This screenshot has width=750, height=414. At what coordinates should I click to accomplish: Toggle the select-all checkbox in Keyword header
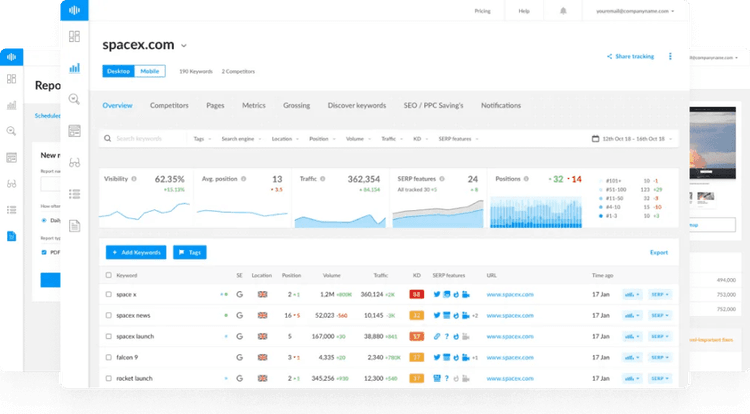pyautogui.click(x=109, y=274)
